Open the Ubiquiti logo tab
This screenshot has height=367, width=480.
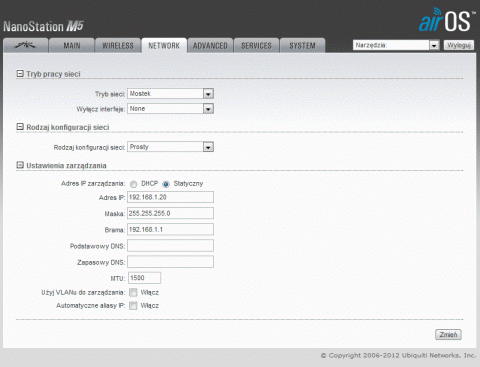25,45
